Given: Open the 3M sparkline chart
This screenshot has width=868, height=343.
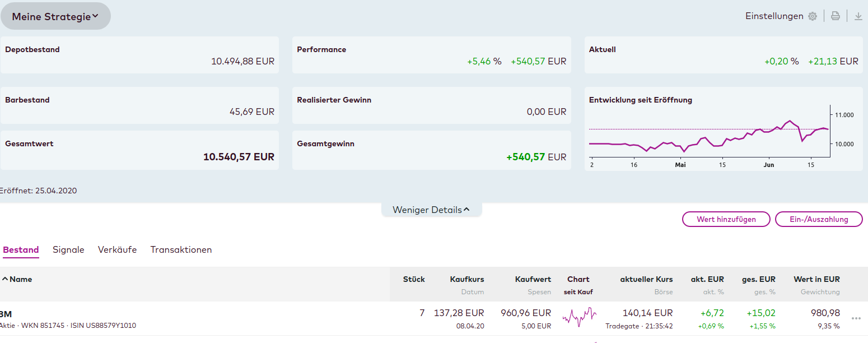Looking at the screenshot, I should [579, 318].
